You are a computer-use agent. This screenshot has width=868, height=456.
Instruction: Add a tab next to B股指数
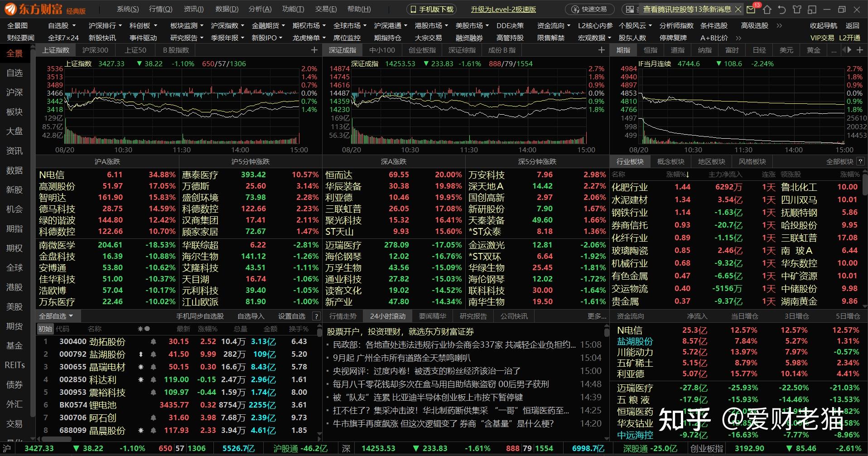point(314,50)
